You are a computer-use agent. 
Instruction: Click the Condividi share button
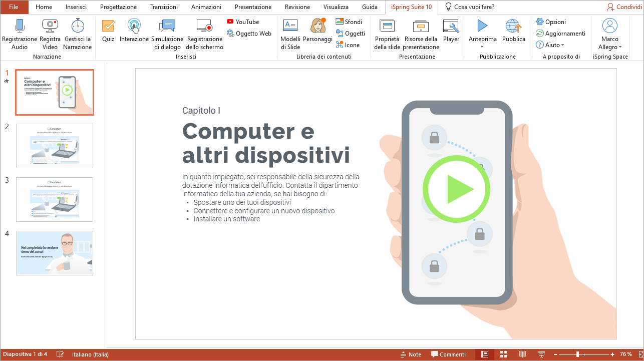[x=624, y=7]
